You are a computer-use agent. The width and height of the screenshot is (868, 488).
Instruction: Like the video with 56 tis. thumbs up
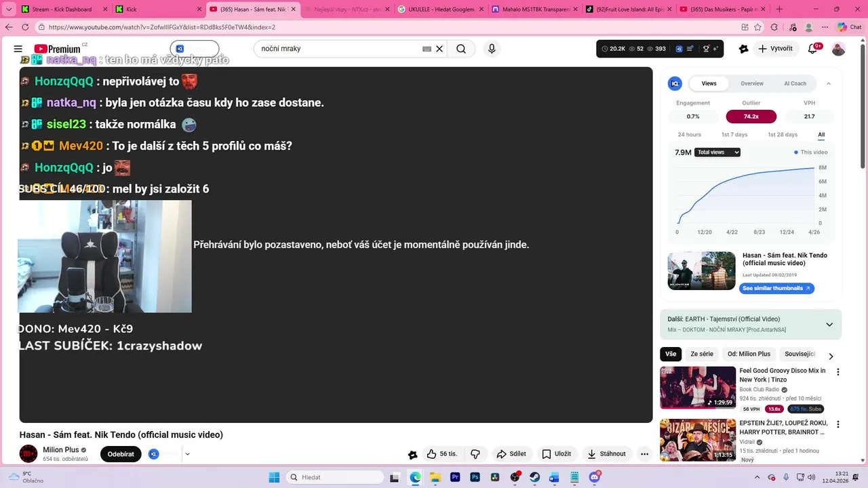(x=441, y=454)
